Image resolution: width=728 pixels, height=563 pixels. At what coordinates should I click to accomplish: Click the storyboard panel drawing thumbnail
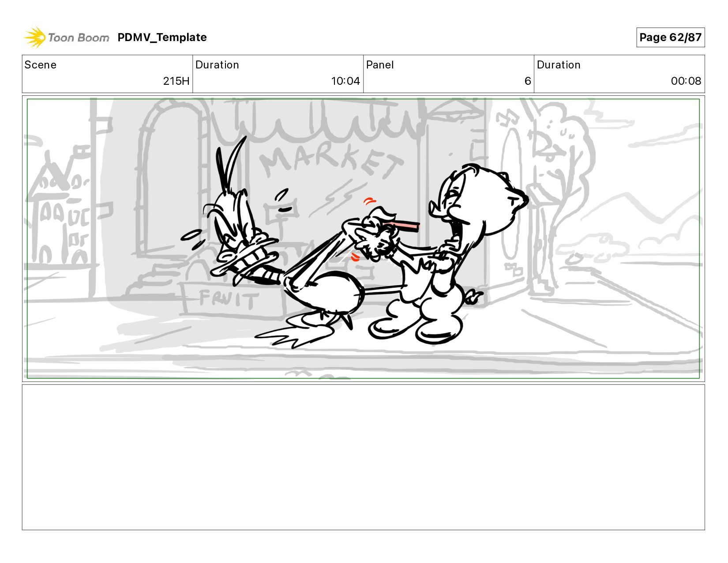click(364, 238)
